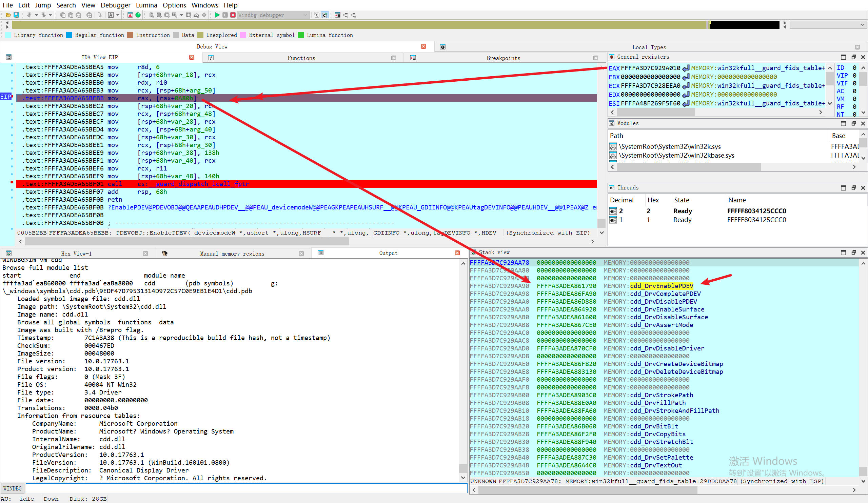The height and width of the screenshot is (503, 868).
Task: Switch to the Breakpoints tab
Action: coord(503,58)
